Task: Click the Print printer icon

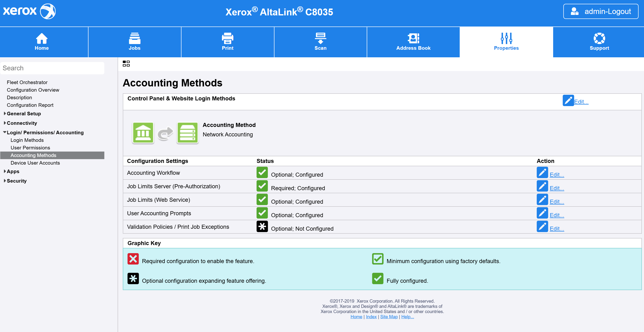Action: pyautogui.click(x=228, y=38)
